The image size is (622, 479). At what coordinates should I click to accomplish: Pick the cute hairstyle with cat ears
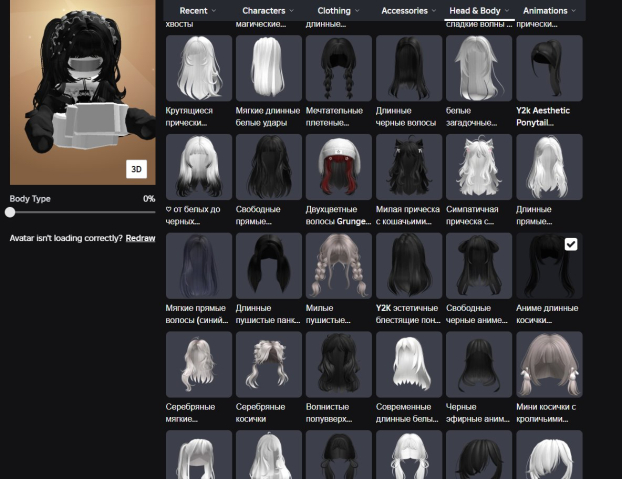(x=409, y=166)
